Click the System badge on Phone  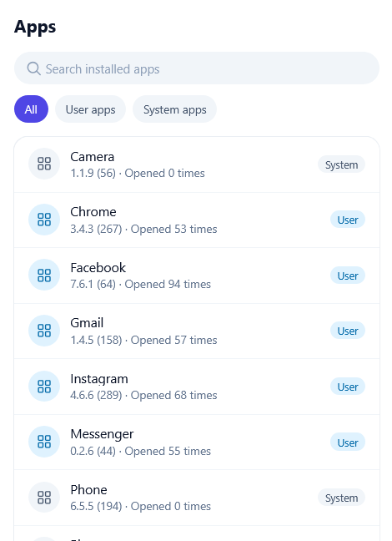pyautogui.click(x=341, y=498)
